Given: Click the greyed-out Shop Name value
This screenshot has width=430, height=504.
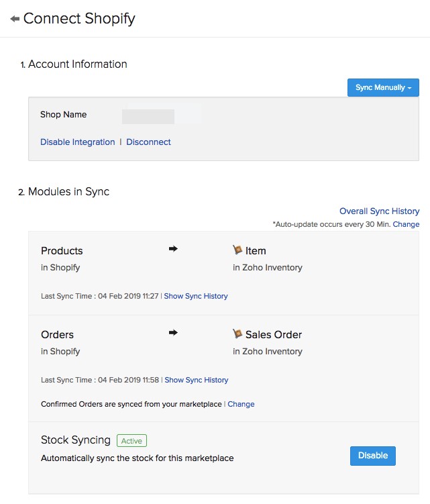Looking at the screenshot, I should coord(148,116).
